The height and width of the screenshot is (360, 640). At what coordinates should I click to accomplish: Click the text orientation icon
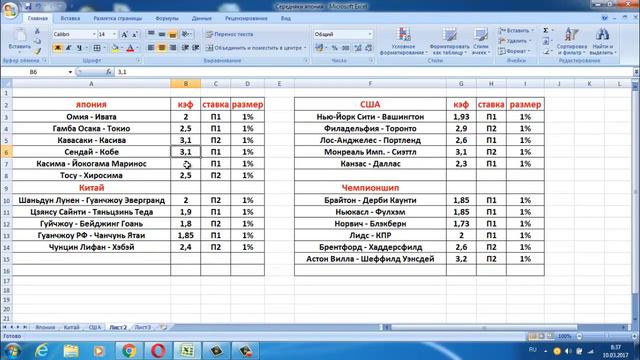click(186, 34)
